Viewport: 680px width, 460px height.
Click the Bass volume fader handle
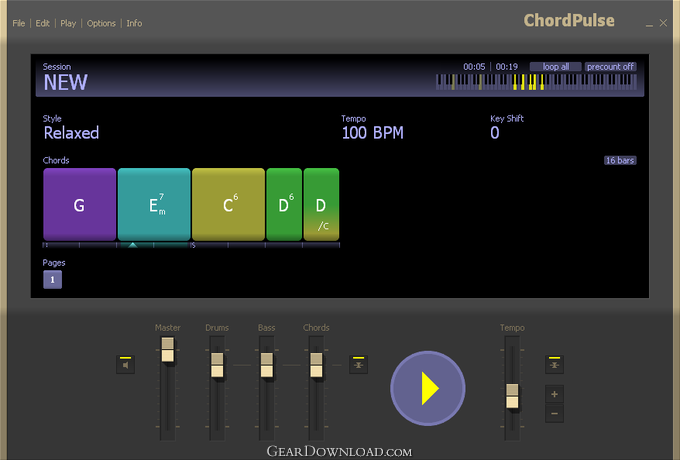(x=267, y=365)
